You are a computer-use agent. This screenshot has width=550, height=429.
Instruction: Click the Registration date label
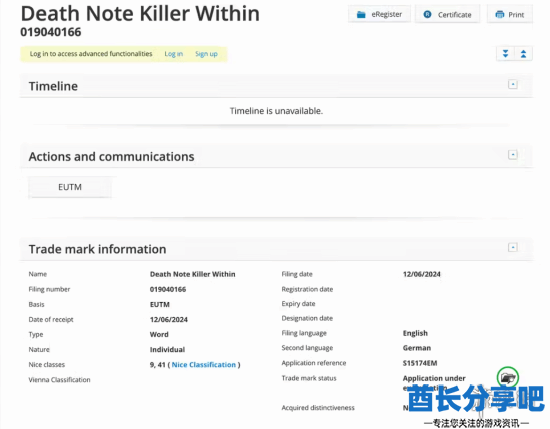307,289
